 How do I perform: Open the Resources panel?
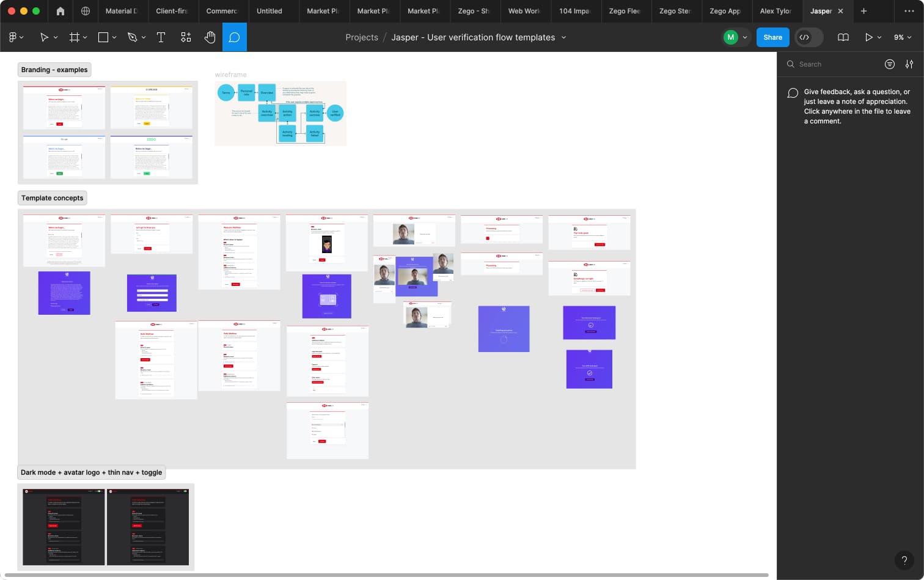186,37
